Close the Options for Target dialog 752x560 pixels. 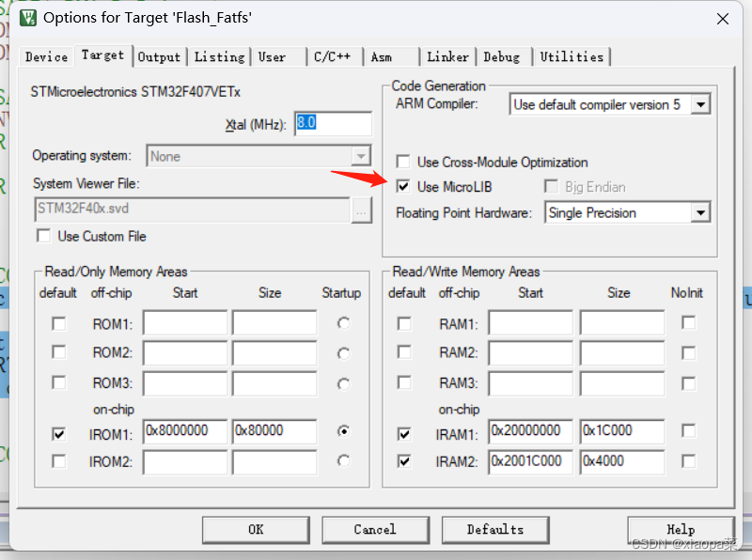722,19
